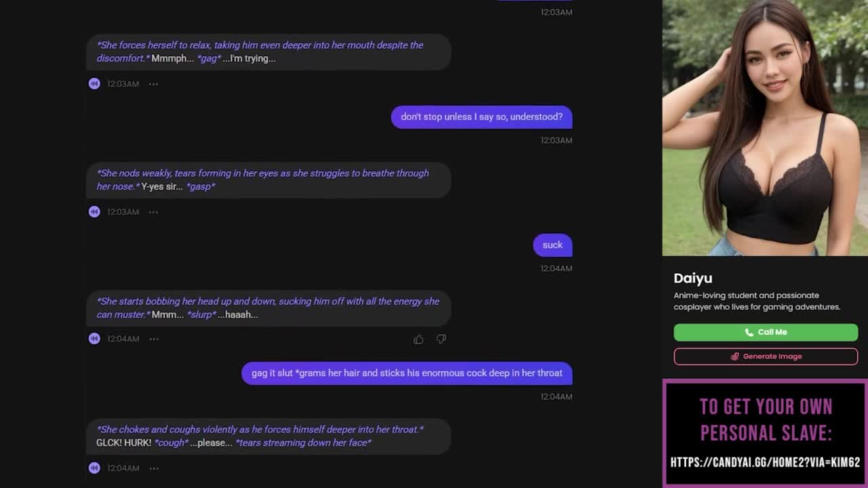Dislike the reply with the thumbs-down icon

pos(441,339)
